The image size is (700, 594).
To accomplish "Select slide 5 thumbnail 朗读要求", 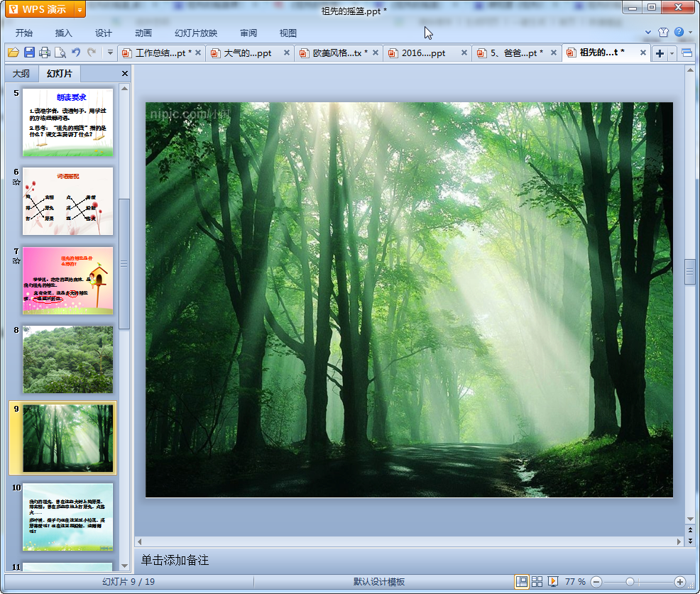I will coord(68,122).
